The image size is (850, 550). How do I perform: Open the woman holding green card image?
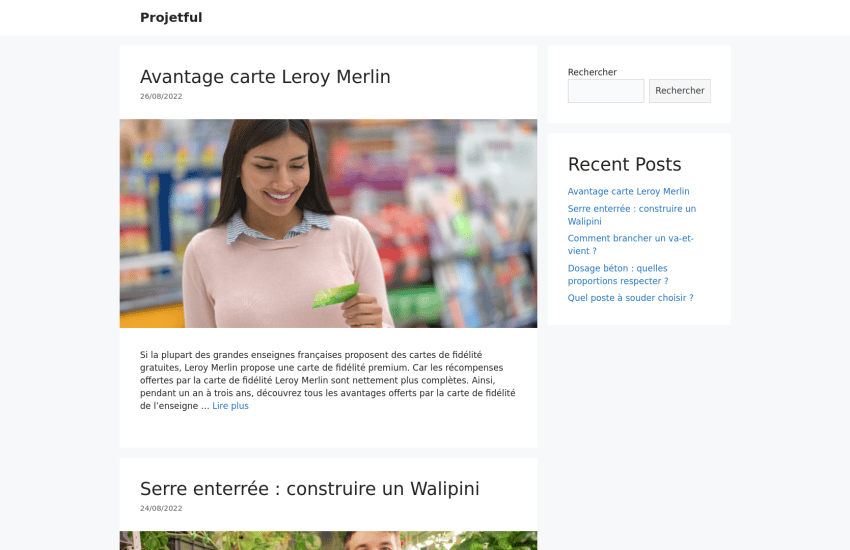(x=328, y=223)
